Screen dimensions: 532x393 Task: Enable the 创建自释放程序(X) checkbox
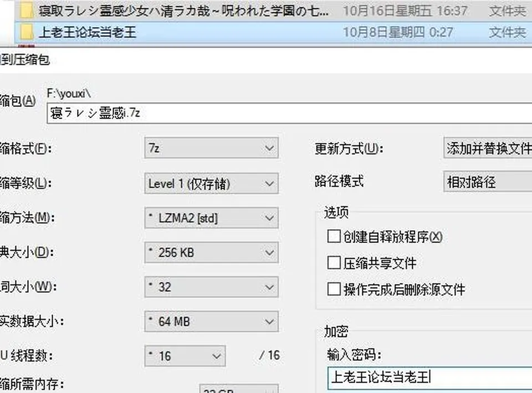coord(334,236)
